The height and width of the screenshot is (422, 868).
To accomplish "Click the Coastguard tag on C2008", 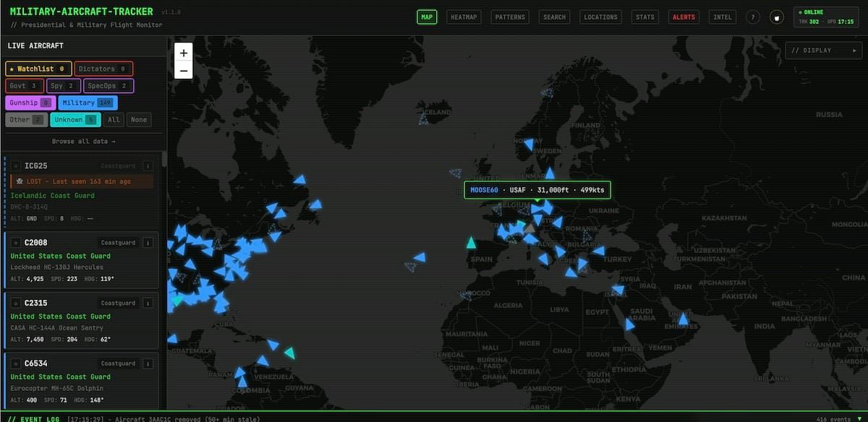I will [x=118, y=243].
